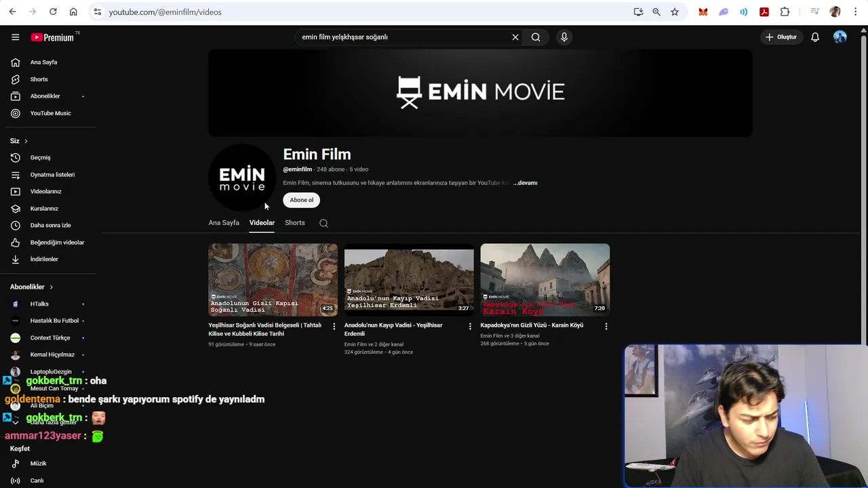Search within channel magnifier icon
The height and width of the screenshot is (488, 868).
[323, 223]
